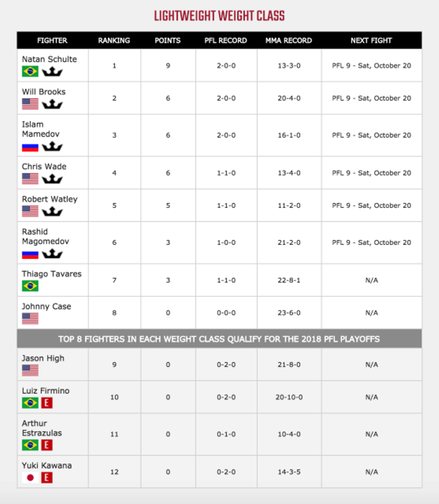This screenshot has width=439, height=504.
Task: Click Russian flag under Islam Mamedov
Action: click(x=30, y=147)
